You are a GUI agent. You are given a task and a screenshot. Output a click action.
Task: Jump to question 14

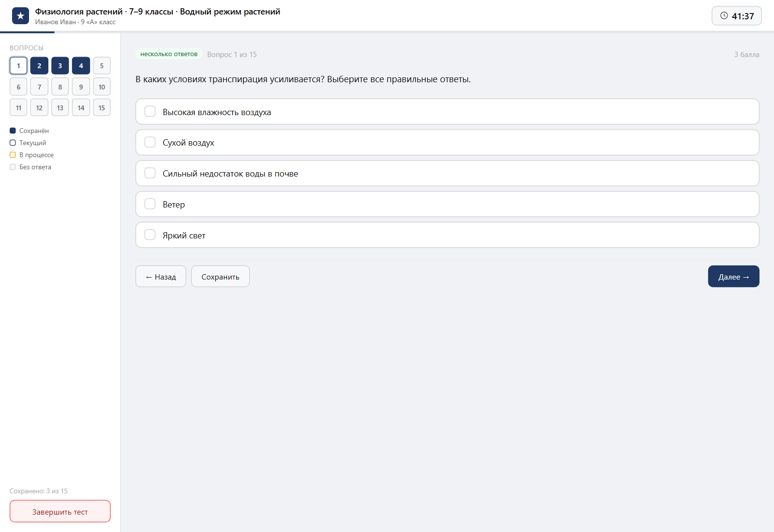tap(81, 108)
